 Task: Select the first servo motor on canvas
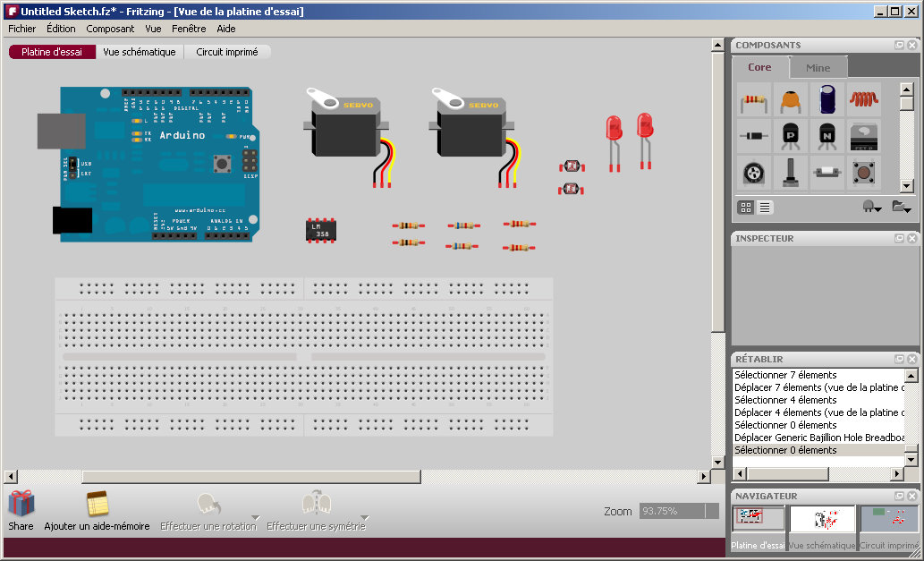tap(350, 137)
